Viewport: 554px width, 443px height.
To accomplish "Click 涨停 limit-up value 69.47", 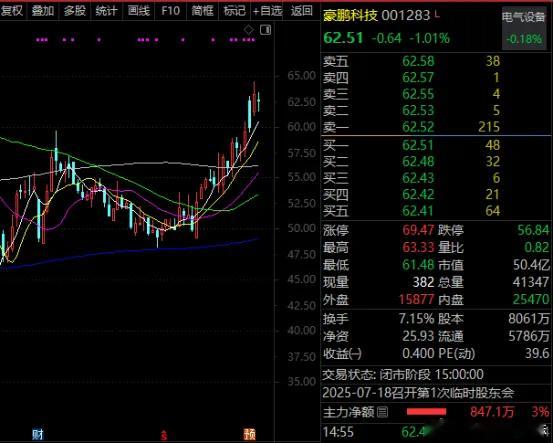I will pos(418,230).
